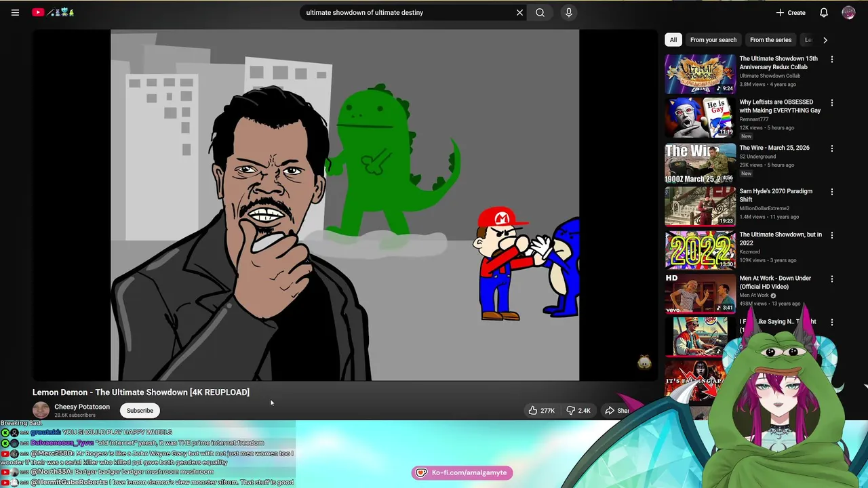Image resolution: width=868 pixels, height=488 pixels.
Task: Select the From the series chip
Action: click(770, 40)
